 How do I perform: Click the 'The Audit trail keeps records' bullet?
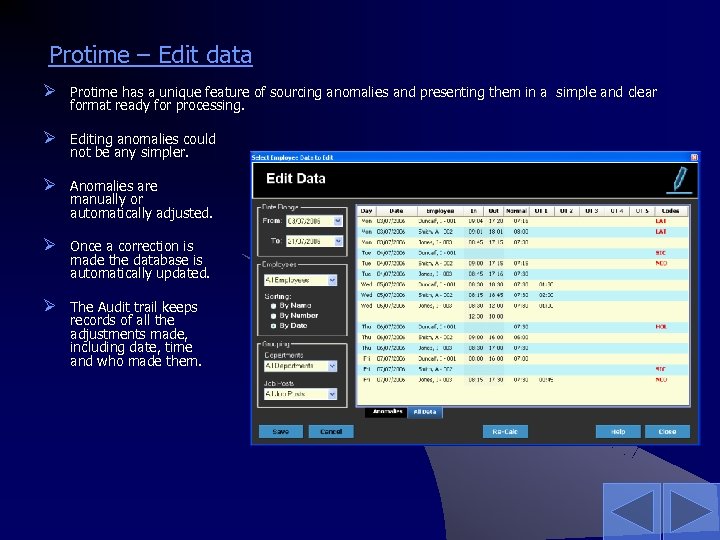(136, 334)
